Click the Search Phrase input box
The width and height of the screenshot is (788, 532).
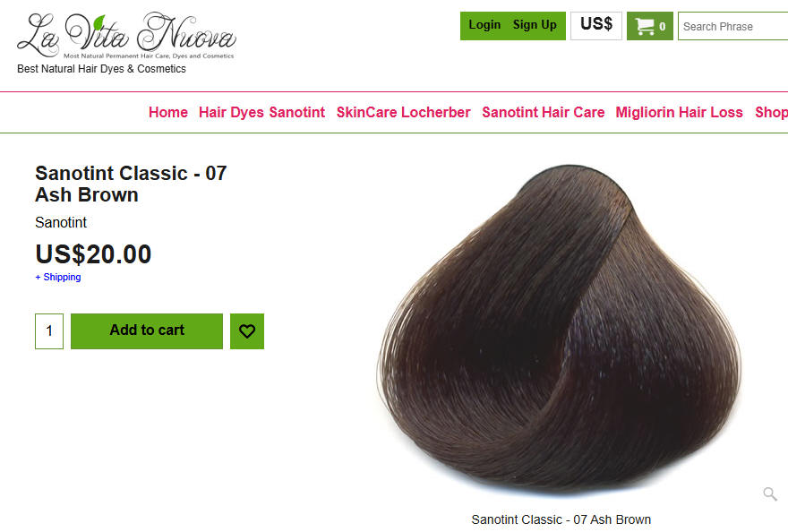[x=732, y=26]
